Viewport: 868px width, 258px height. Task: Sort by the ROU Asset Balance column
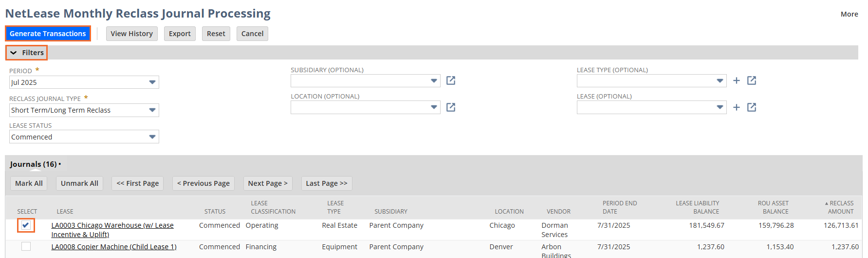click(x=773, y=207)
